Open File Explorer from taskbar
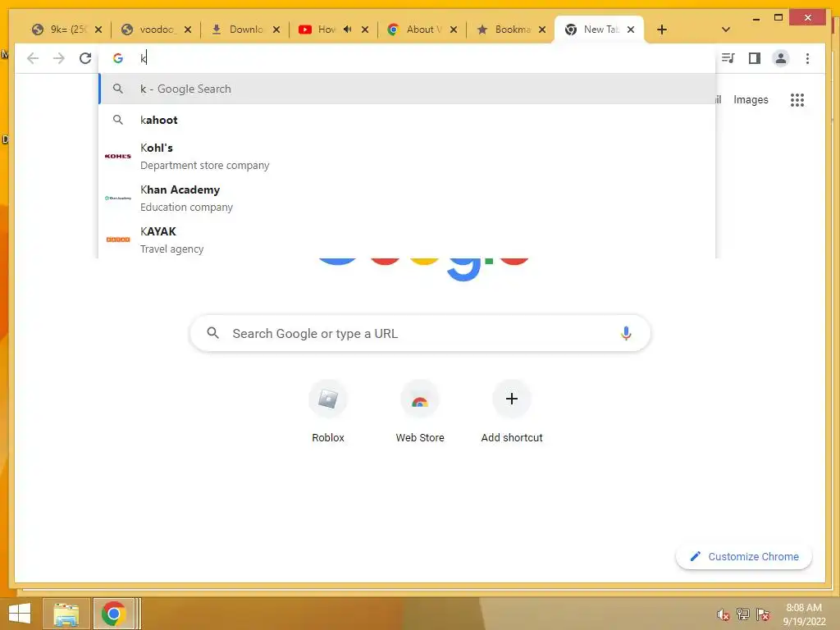 pos(66,614)
